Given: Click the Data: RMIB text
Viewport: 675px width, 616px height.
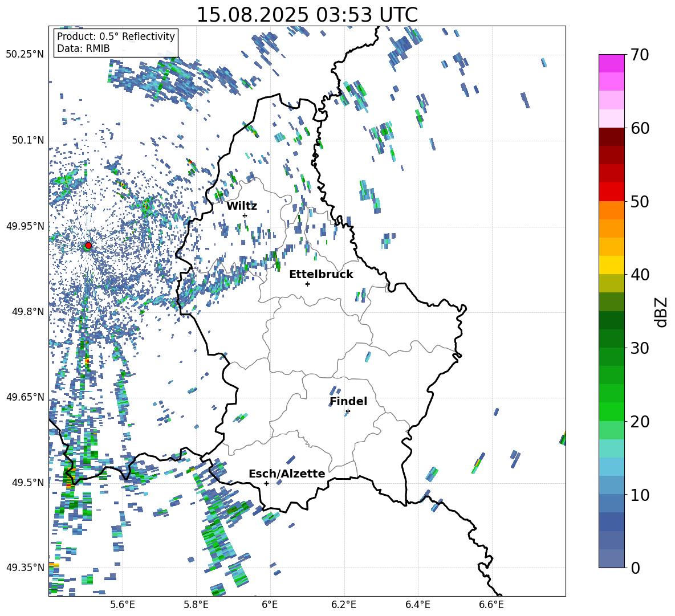Looking at the screenshot, I should [83, 48].
